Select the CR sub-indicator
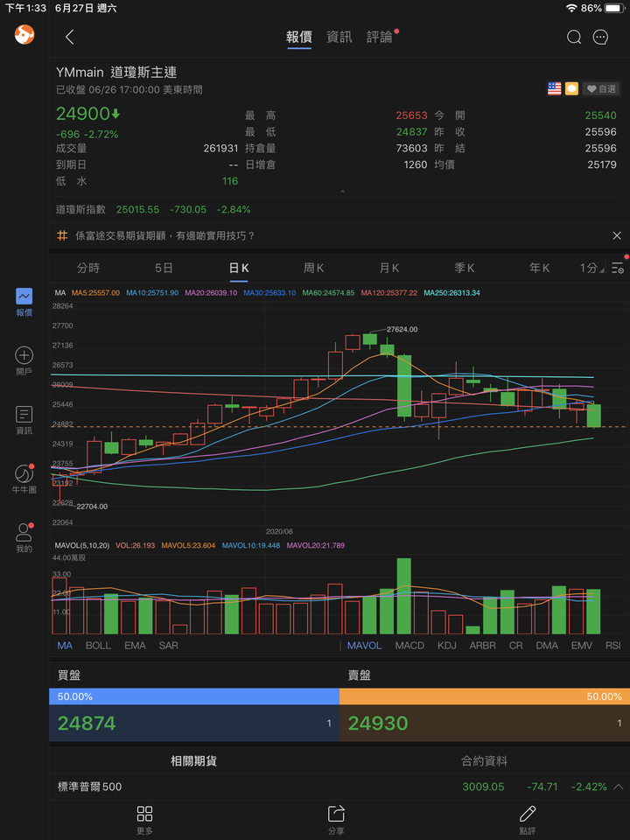This screenshot has height=840, width=630. [516, 646]
